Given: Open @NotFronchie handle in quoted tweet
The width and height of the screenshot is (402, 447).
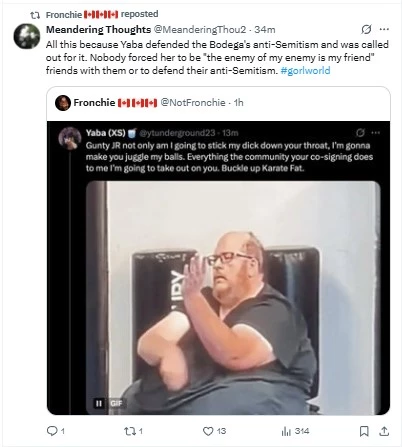Looking at the screenshot, I should point(193,103).
